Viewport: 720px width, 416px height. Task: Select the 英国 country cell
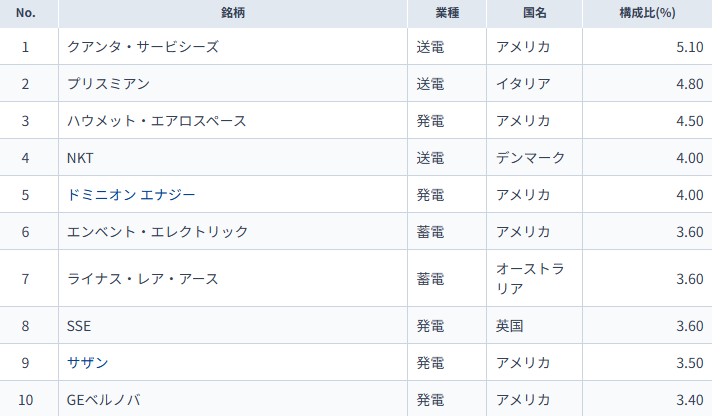click(x=510, y=325)
